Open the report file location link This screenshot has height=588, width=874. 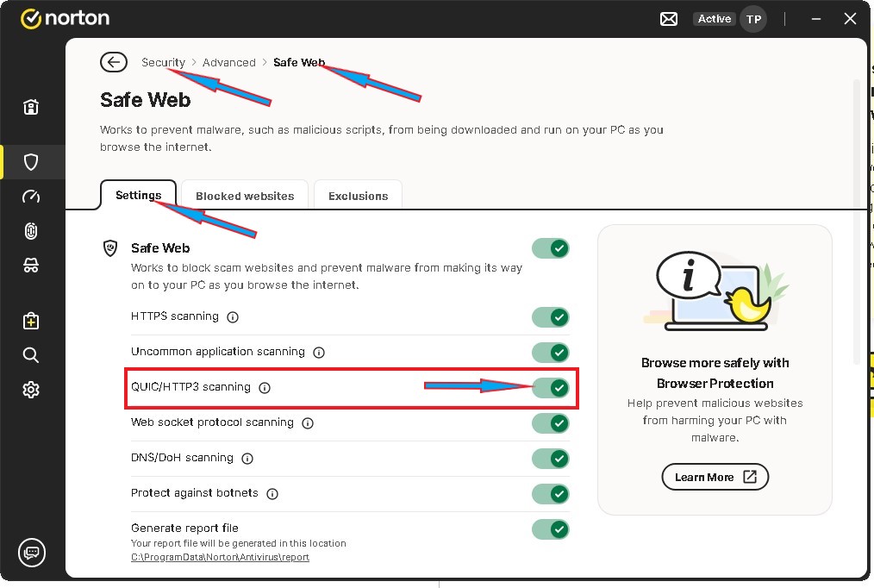tap(220, 557)
